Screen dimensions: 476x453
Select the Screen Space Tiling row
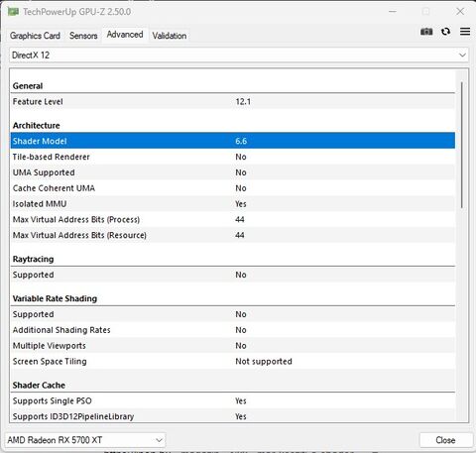click(233, 361)
